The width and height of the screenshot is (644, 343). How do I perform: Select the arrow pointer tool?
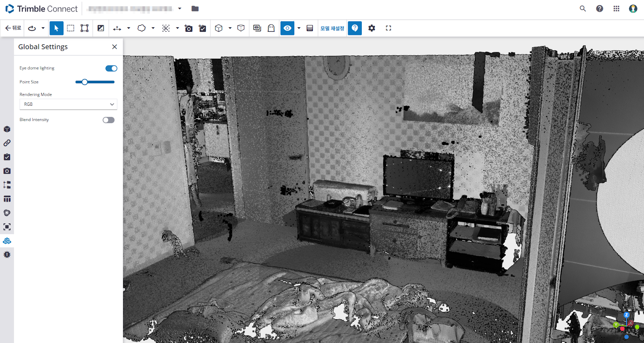pos(56,28)
